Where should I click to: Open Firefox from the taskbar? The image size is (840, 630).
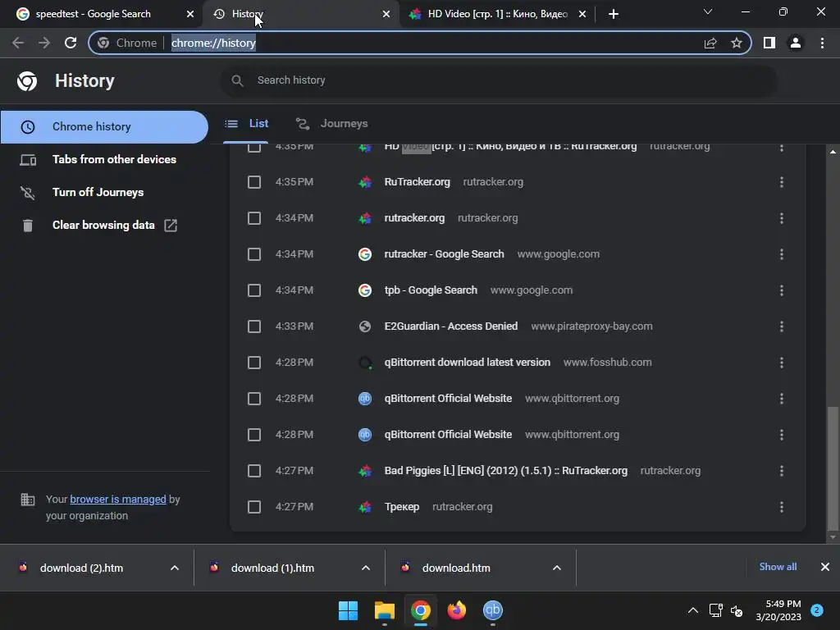click(457, 610)
